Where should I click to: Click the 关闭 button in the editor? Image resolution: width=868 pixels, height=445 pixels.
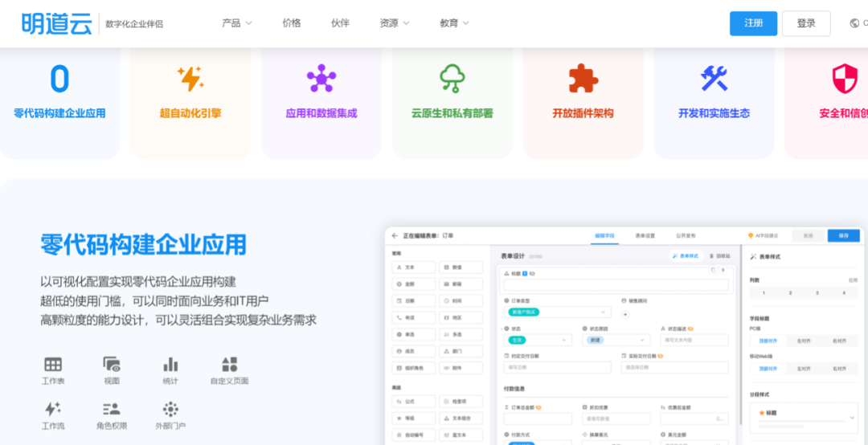coord(808,236)
